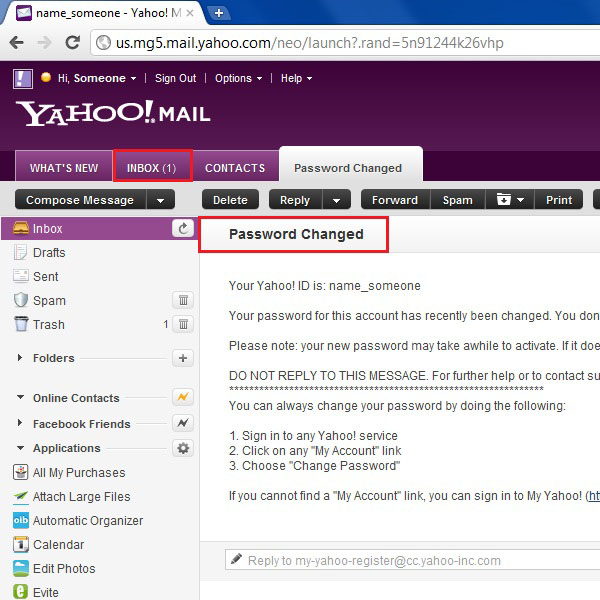
Task: Click the Yahoo! Mail logo
Action: tap(113, 113)
